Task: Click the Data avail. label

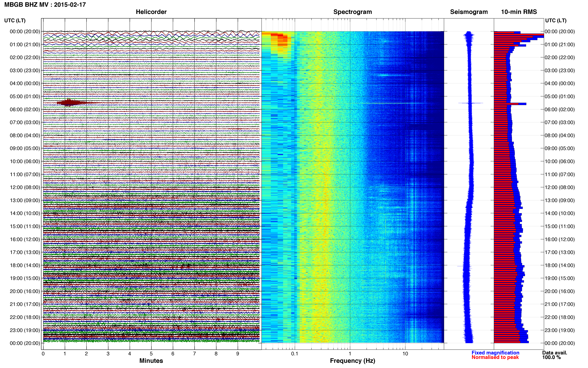Action: pos(555,353)
